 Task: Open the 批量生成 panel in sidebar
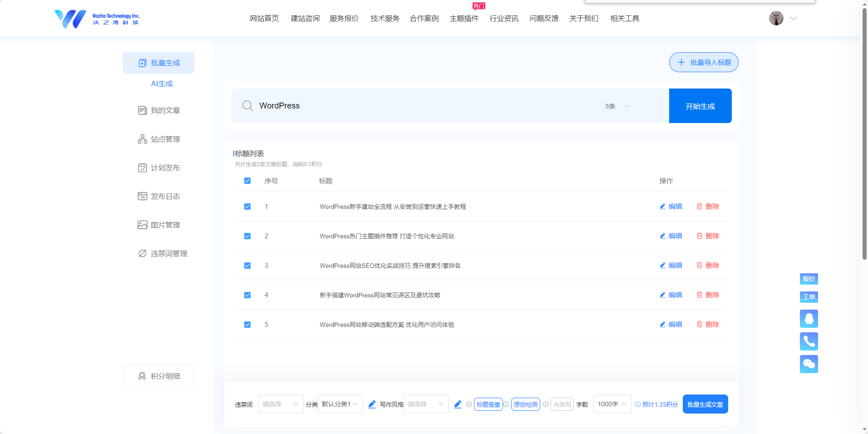[x=158, y=63]
